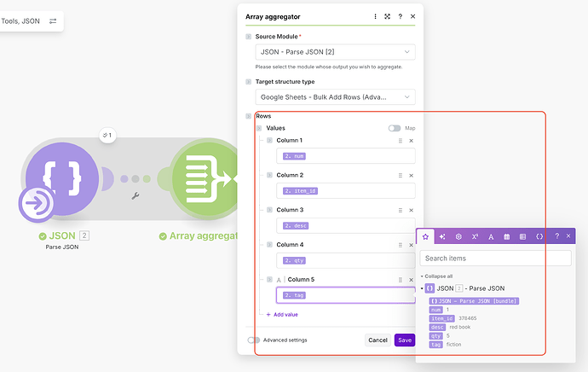
Task: Click the Target structure type info icon
Action: [x=248, y=82]
